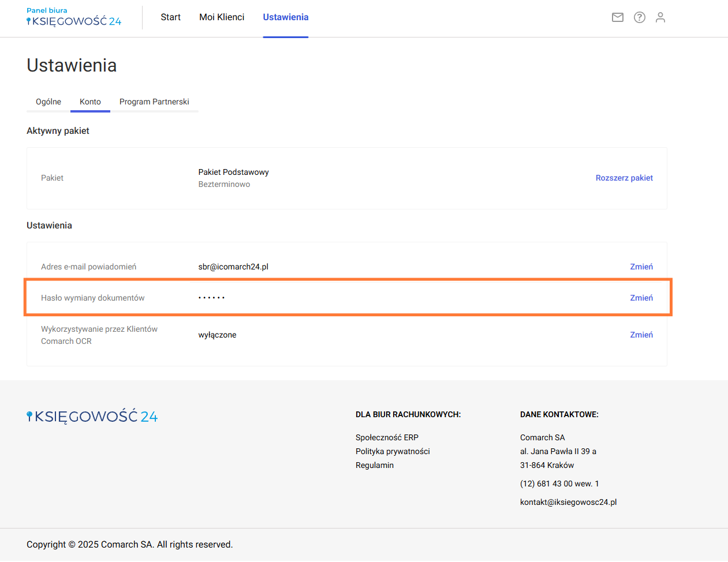Click the sbr@icomarch24.pl email value
This screenshot has width=728, height=562.
pyautogui.click(x=233, y=267)
